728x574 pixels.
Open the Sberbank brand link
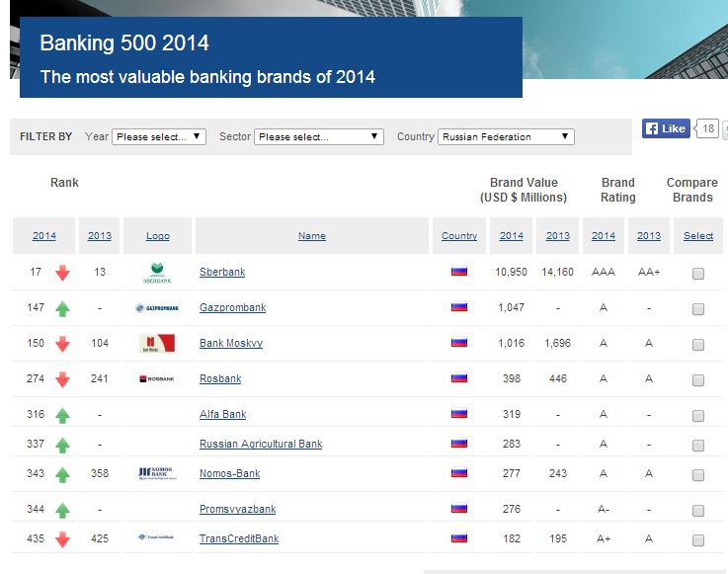click(222, 272)
